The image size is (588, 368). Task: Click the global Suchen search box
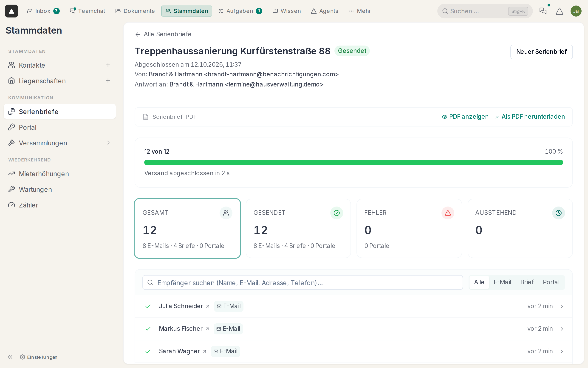coord(485,11)
